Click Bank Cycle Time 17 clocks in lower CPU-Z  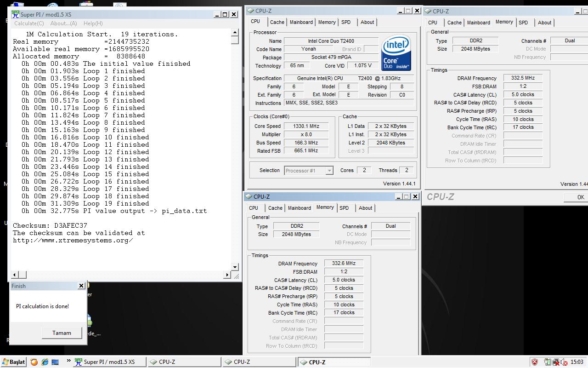coord(344,313)
